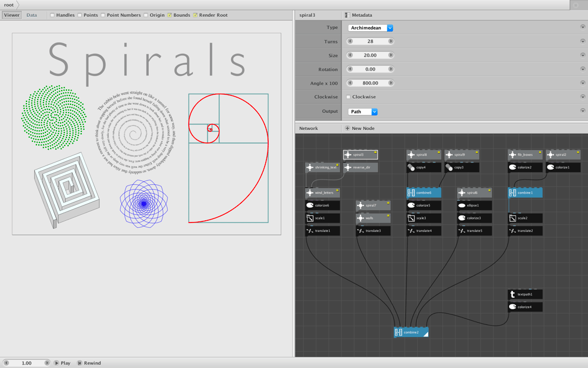Click the Angle x 100 field 800.00
Screen dimensions: 588x368
370,83
